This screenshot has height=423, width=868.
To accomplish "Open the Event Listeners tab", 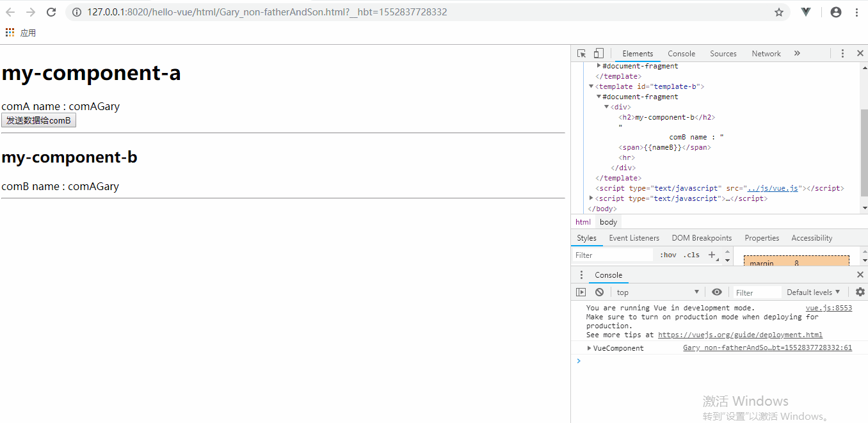I will pyautogui.click(x=634, y=238).
